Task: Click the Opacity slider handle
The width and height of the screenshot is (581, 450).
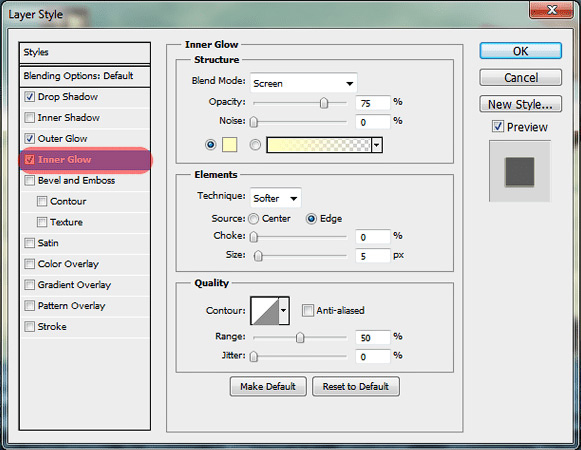Action: point(324,103)
